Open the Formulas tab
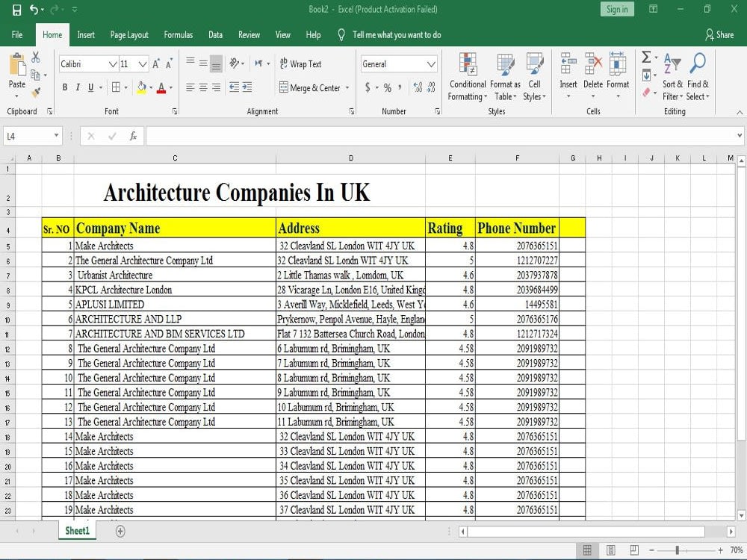The image size is (747, 560). (179, 35)
